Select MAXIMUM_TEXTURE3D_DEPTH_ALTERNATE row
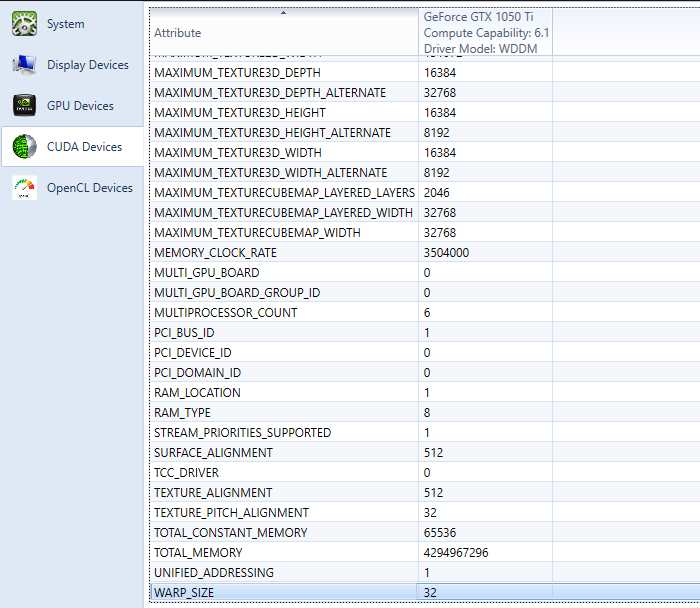700x608 pixels. (x=425, y=92)
